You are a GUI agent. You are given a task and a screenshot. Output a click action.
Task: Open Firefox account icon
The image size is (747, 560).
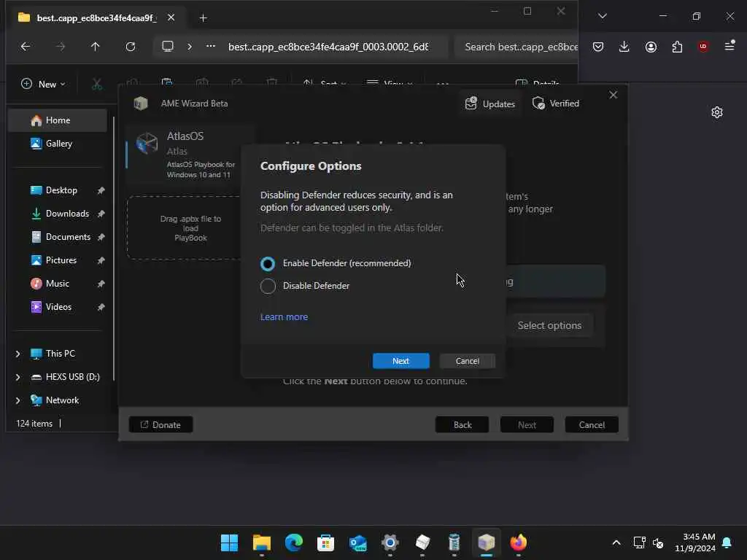651,47
